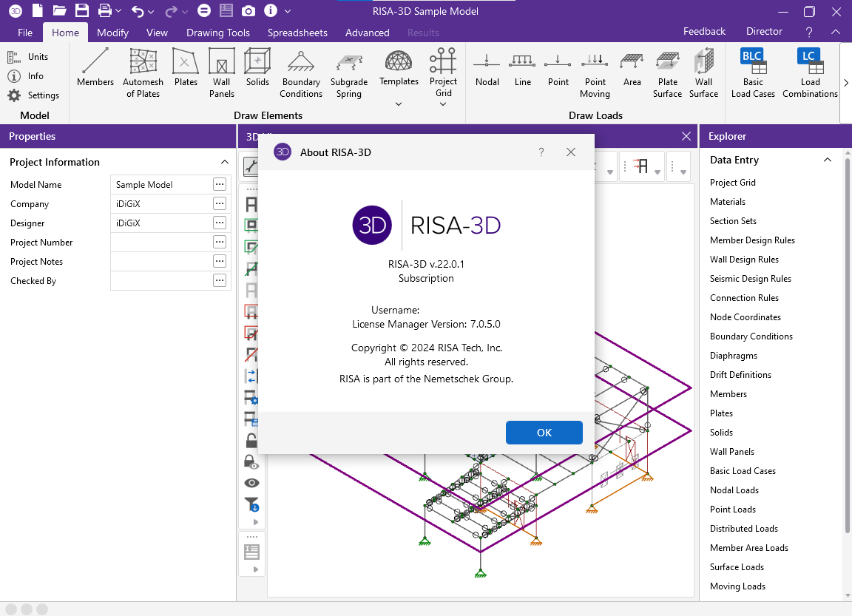This screenshot has height=616, width=852.
Task: Save the model using the floppy disk icon
Action: (x=82, y=11)
